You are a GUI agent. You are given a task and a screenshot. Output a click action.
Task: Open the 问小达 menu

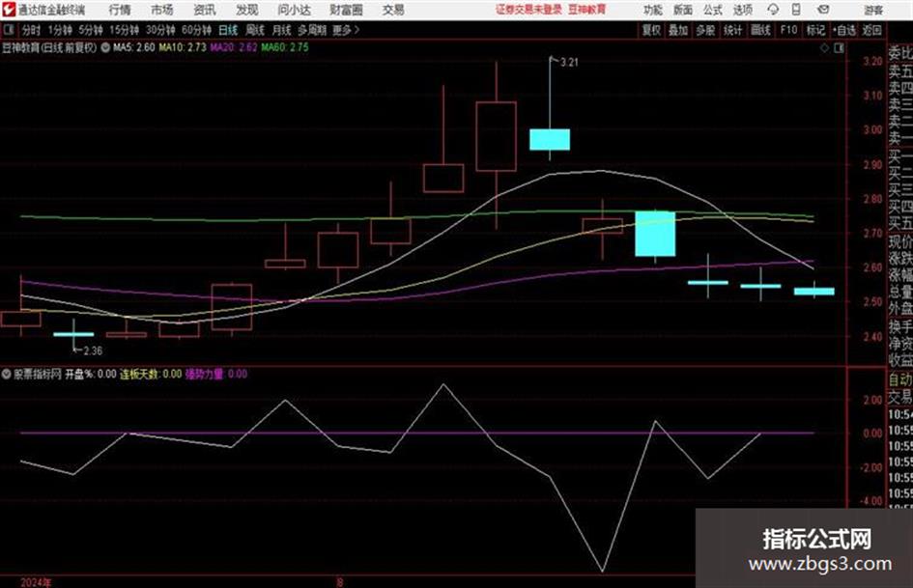click(x=294, y=10)
